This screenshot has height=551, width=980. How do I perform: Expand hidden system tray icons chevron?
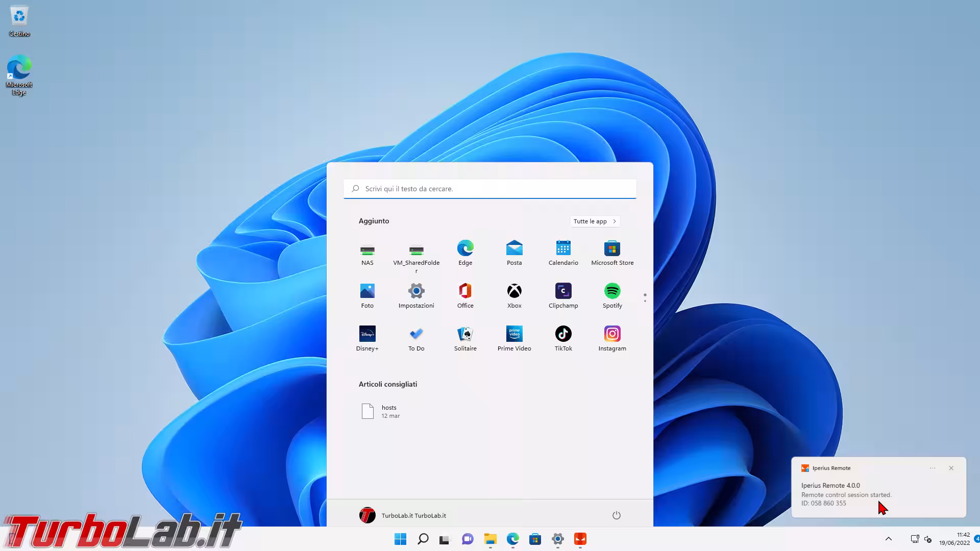point(888,539)
